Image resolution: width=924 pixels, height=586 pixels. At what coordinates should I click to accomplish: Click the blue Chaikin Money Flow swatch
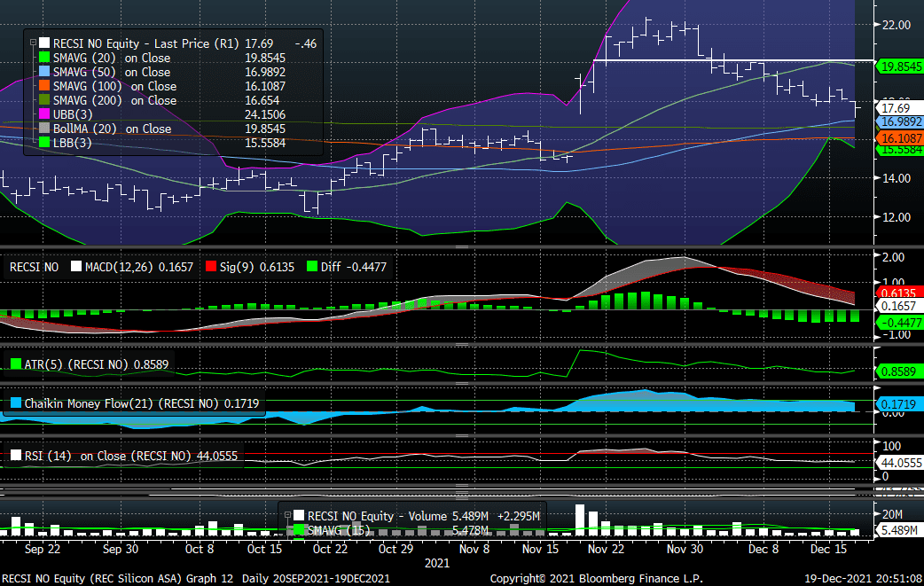click(x=16, y=402)
